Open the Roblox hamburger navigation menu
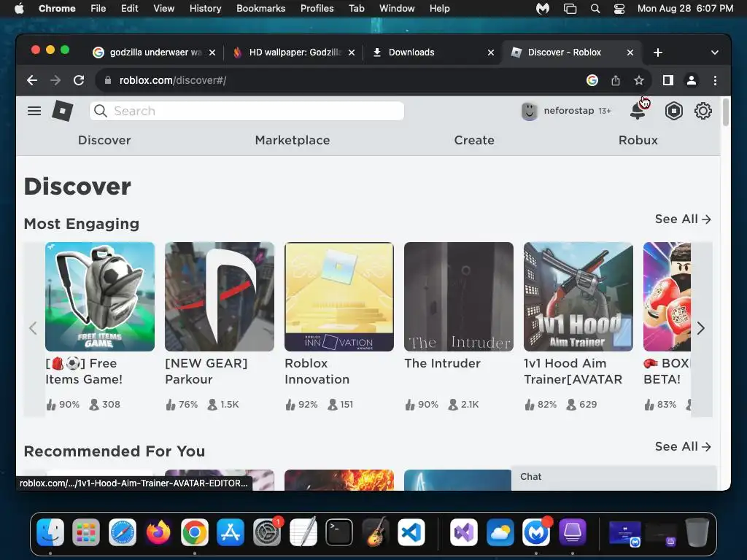 coord(34,111)
